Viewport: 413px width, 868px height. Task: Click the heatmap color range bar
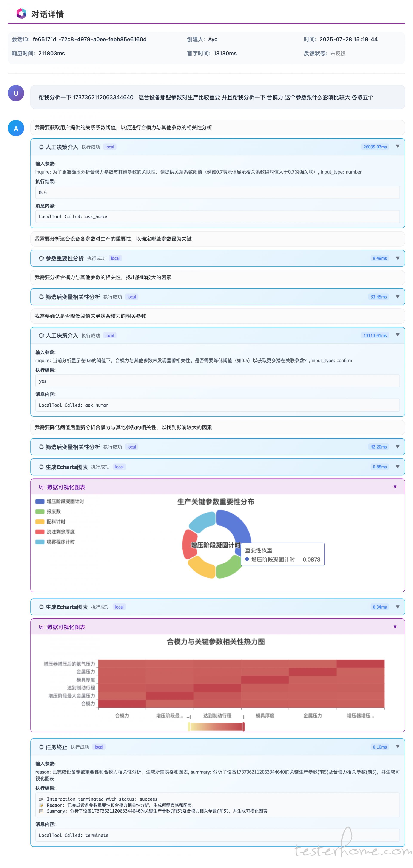point(216,727)
